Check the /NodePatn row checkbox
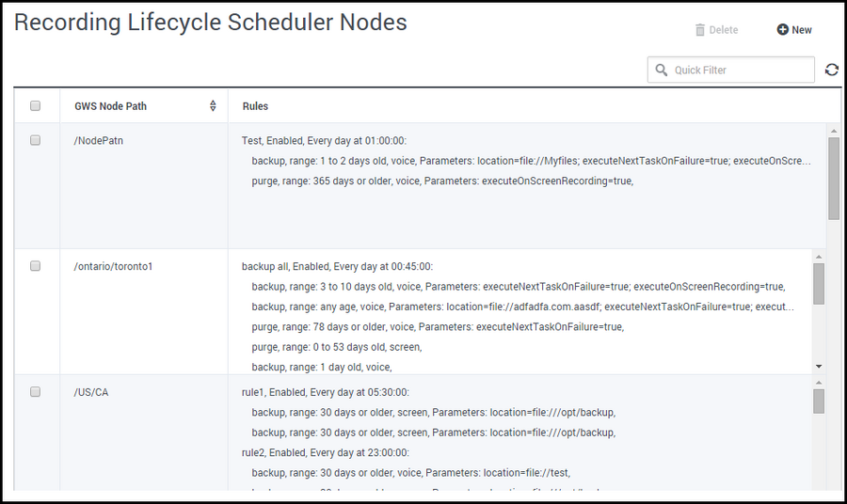Screen dimensions: 847x504 pos(36,140)
